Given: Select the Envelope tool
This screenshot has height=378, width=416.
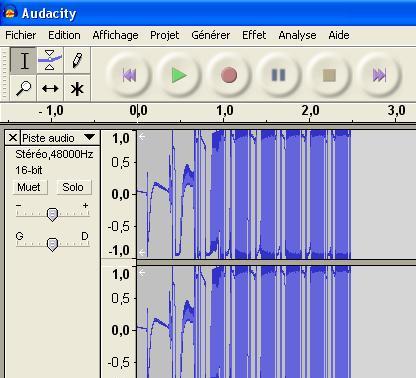Looking at the screenshot, I should pyautogui.click(x=50, y=60).
